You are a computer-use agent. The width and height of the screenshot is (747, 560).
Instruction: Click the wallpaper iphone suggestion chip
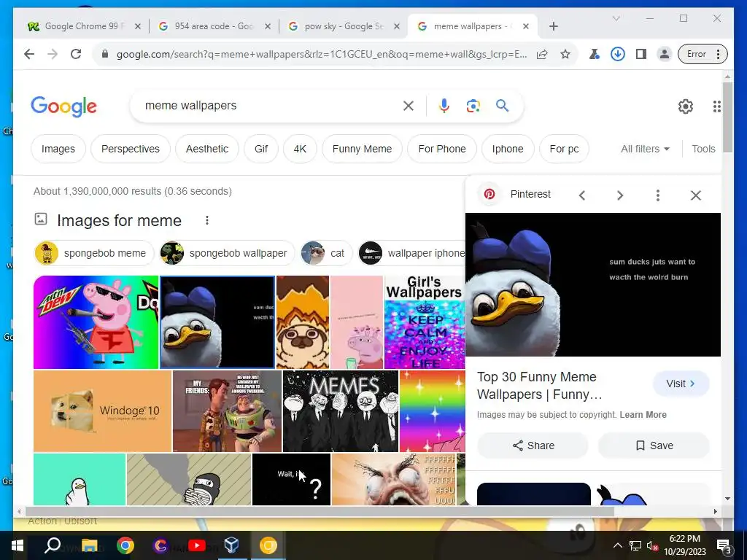[411, 253]
